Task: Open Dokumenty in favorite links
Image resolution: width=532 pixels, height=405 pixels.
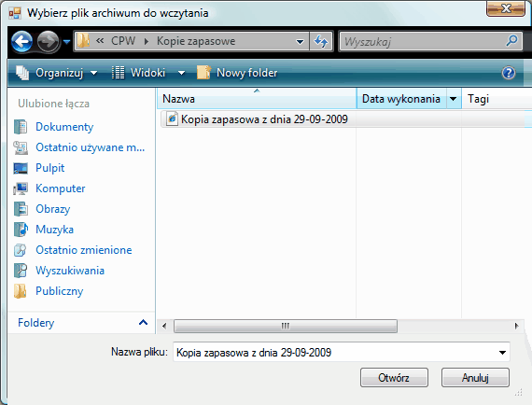Action: pos(64,127)
